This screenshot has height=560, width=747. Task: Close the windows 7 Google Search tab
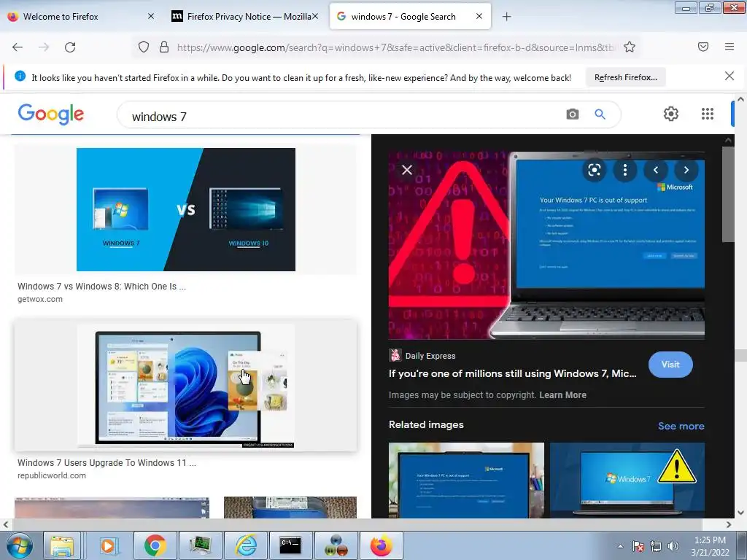[x=479, y=16]
